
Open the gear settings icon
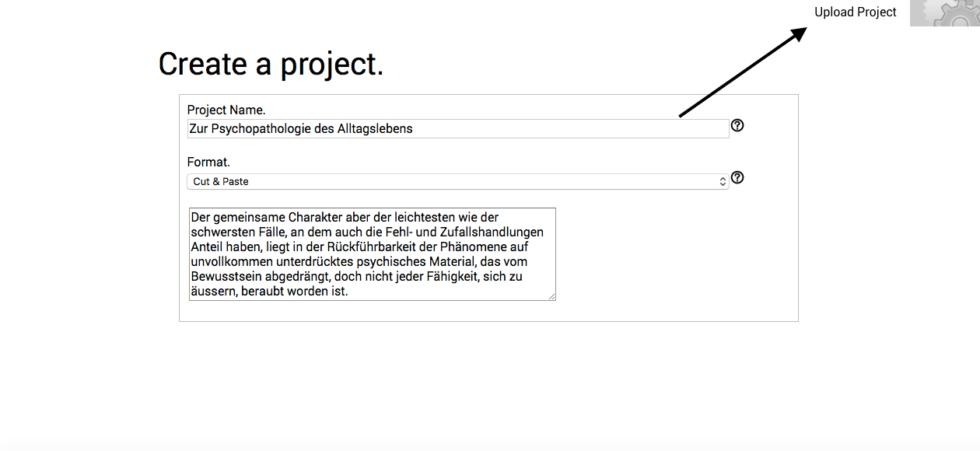(945, 13)
